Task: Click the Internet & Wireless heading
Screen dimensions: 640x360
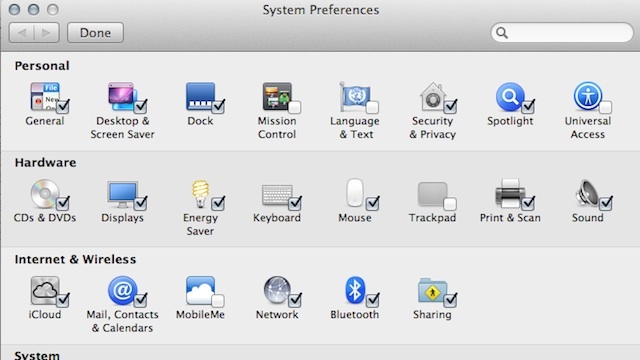Action: click(x=76, y=259)
